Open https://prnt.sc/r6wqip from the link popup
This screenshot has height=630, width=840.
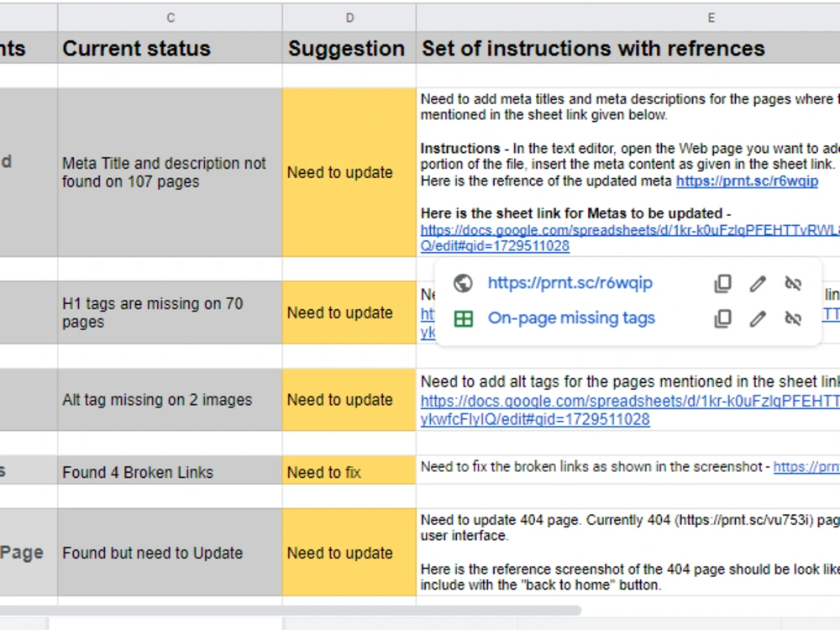pos(570,283)
